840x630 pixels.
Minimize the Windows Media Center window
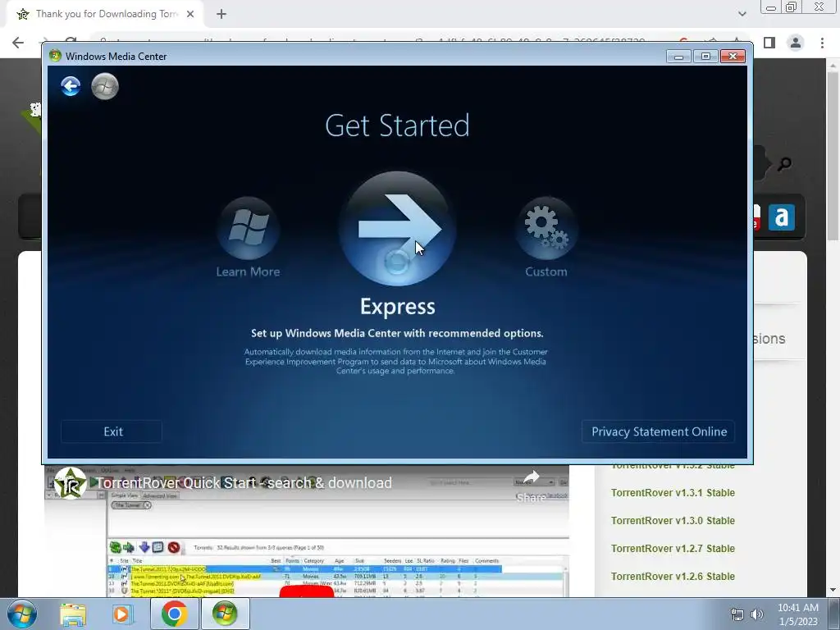point(678,57)
